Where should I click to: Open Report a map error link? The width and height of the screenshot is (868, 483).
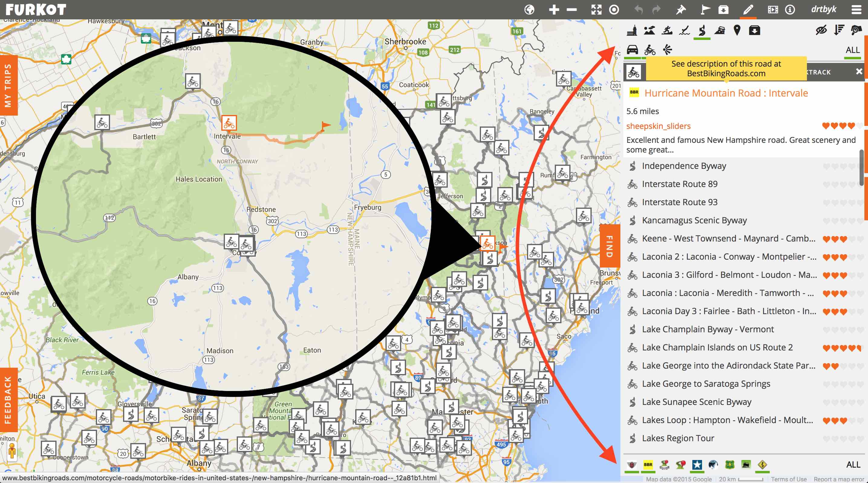click(838, 479)
